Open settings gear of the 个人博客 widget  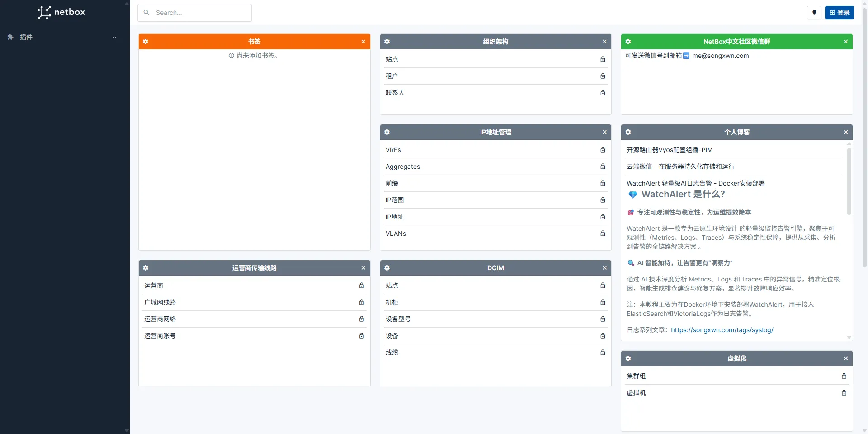628,132
